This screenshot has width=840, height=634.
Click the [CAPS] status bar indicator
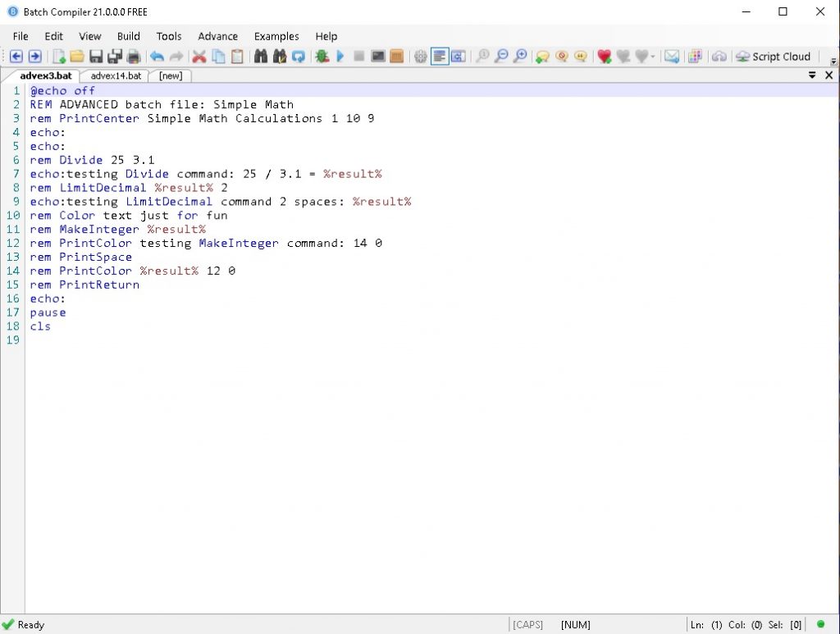(x=527, y=625)
